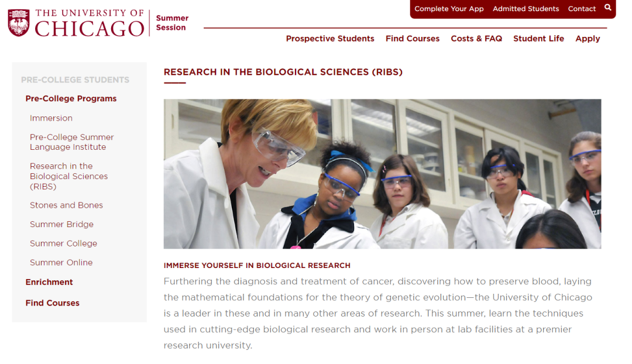Viewport: 632px width, 364px height.
Task: Click the RIBS lab hero photo
Action: click(x=382, y=174)
